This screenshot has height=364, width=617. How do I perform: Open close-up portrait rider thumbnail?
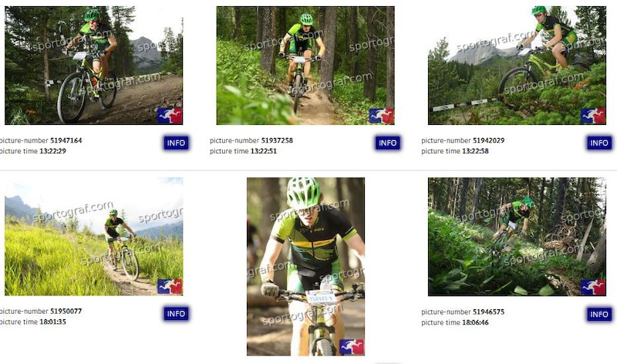click(x=305, y=266)
